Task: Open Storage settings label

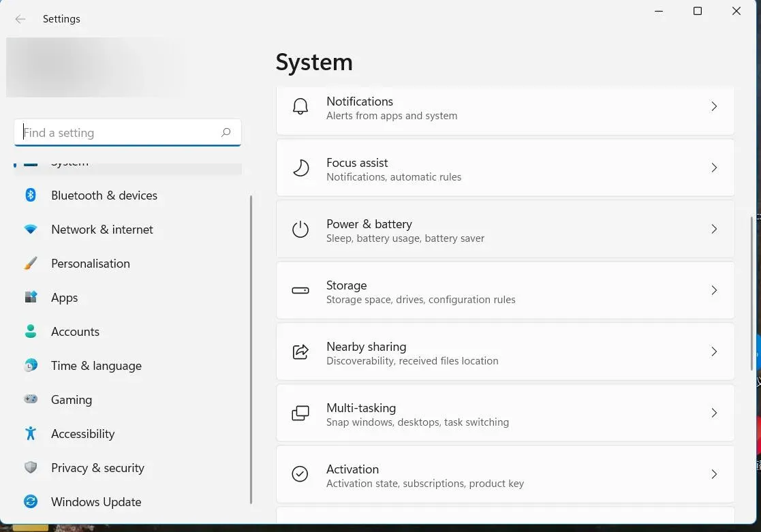Action: pyautogui.click(x=347, y=285)
